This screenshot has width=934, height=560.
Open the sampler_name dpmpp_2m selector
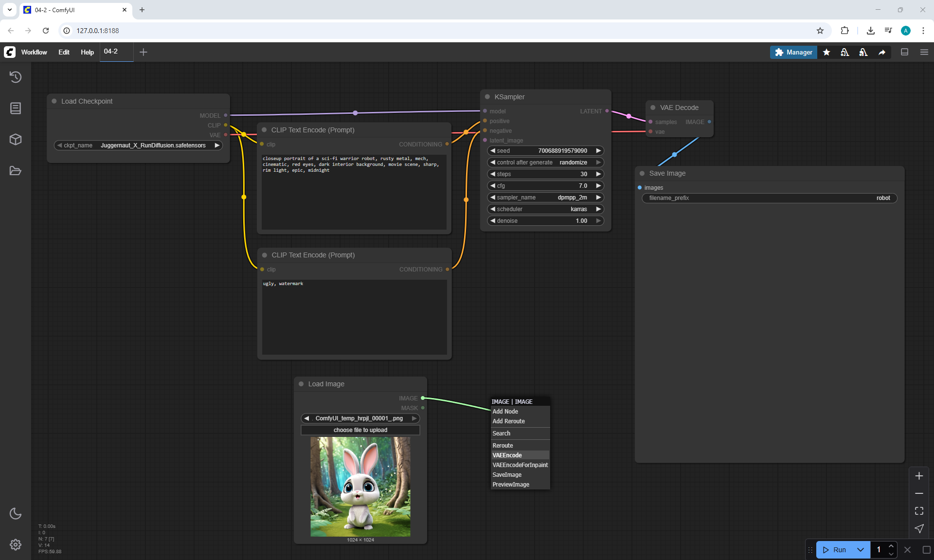click(x=545, y=198)
